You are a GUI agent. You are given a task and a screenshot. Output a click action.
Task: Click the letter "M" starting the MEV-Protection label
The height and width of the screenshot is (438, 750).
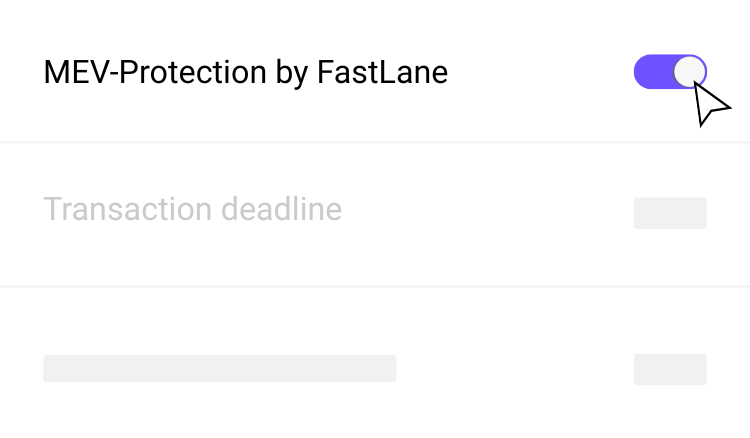pos(55,73)
